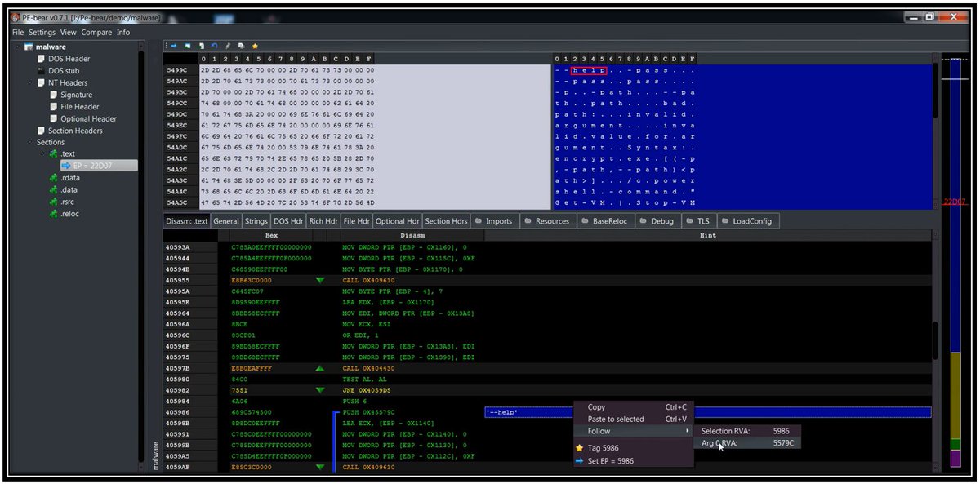Collapse the NT Headers tree node
The width and height of the screenshot is (980, 484).
pos(31,82)
